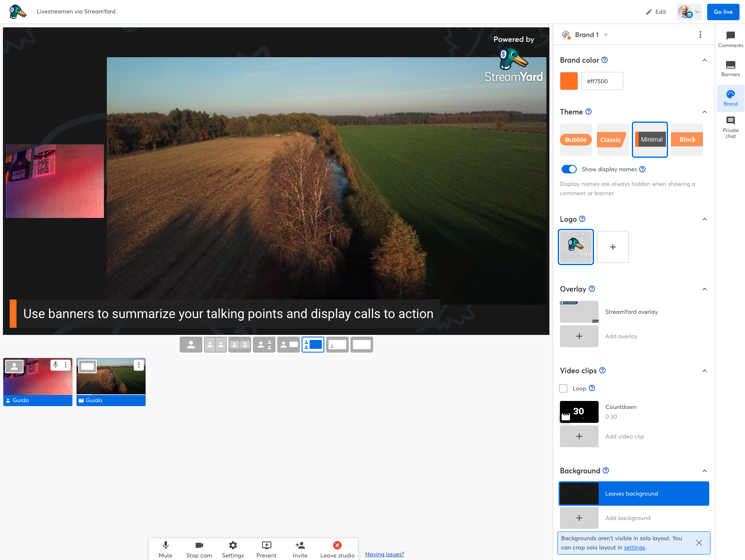Open the Brand 1 selector dropdown
The image size is (745, 560).
tap(585, 35)
